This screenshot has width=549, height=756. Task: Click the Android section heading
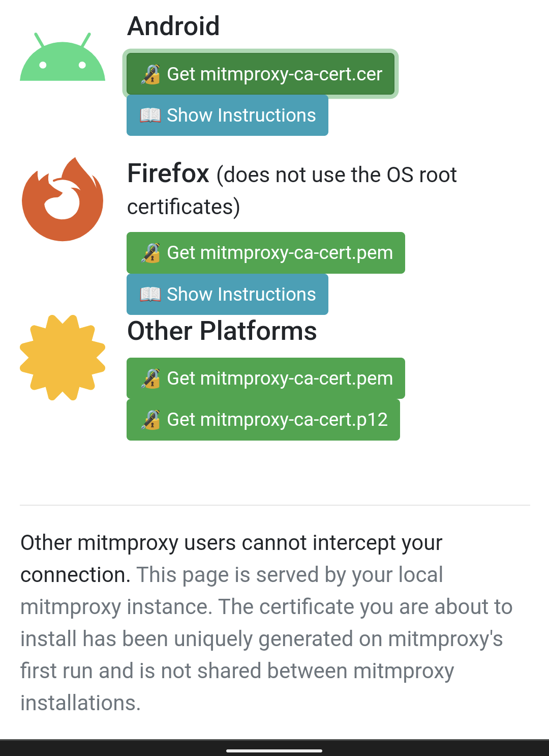tap(173, 26)
